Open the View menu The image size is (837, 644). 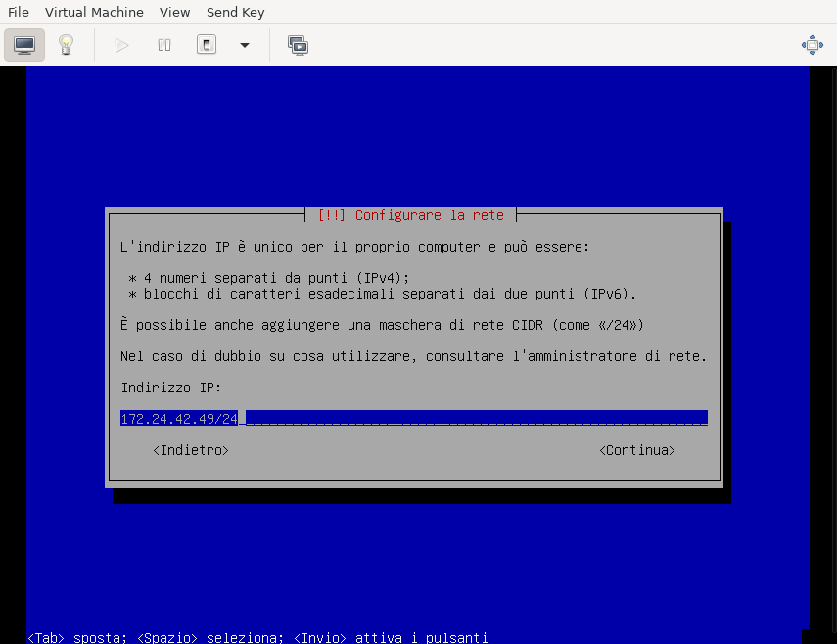click(174, 12)
